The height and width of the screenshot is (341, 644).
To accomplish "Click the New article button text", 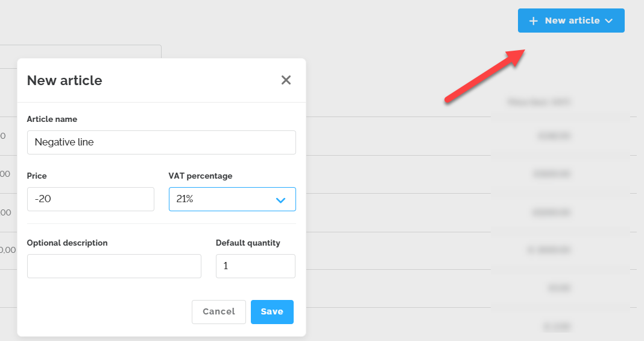I will tap(572, 21).
